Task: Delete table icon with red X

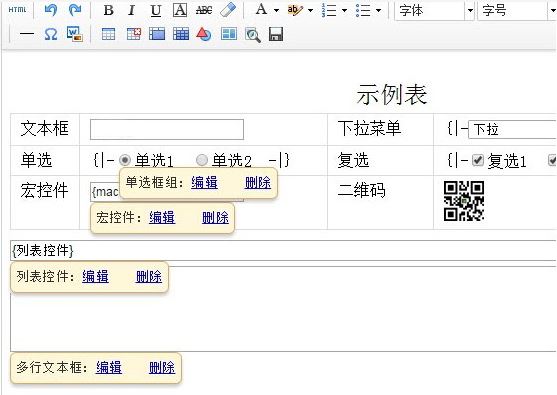Action: click(x=134, y=34)
